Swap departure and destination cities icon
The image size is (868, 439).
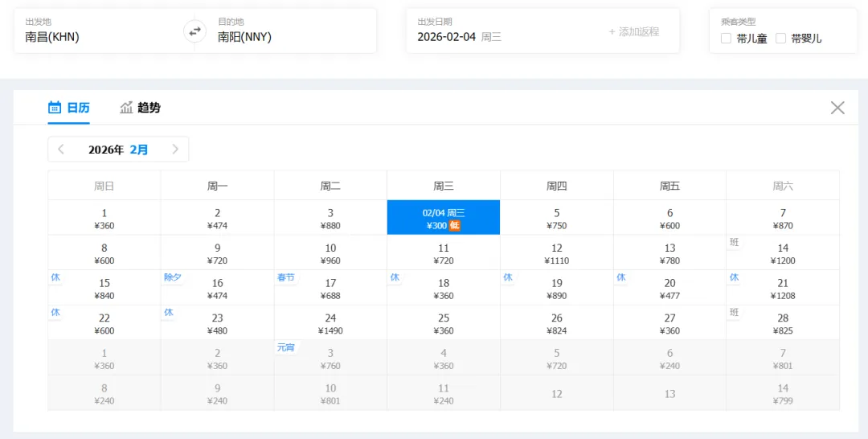point(194,31)
